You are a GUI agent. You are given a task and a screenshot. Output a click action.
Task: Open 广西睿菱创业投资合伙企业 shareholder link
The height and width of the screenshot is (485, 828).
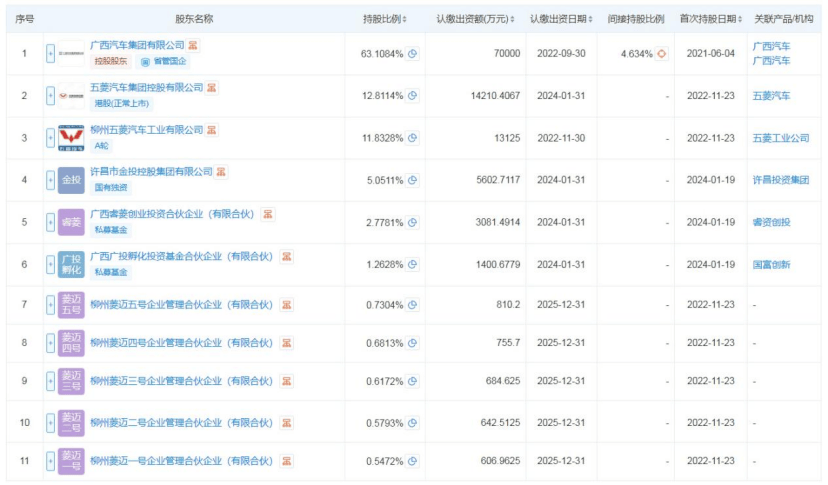(172, 214)
